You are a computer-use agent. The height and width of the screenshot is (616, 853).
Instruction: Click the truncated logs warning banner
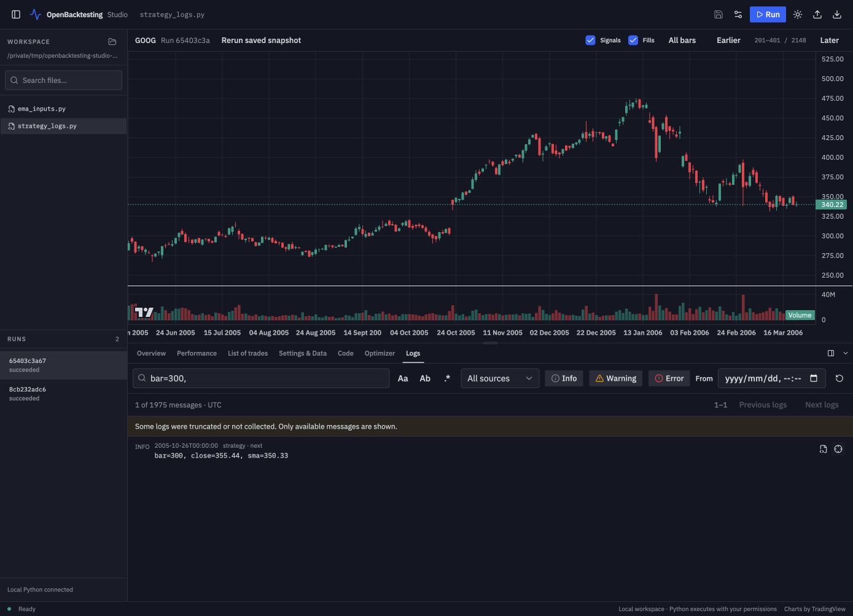pyautogui.click(x=490, y=426)
